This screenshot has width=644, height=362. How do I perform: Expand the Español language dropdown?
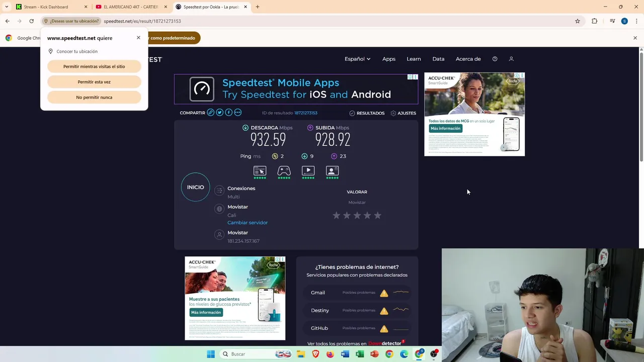pos(357,59)
